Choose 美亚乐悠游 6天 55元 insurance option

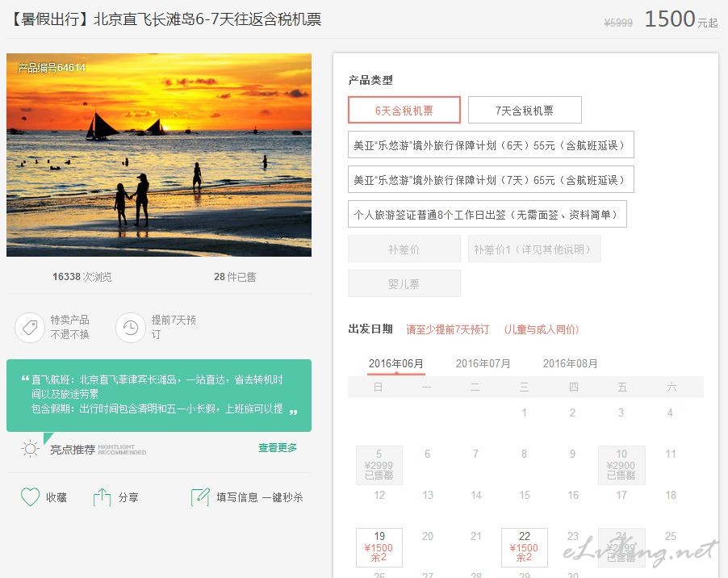pos(491,144)
